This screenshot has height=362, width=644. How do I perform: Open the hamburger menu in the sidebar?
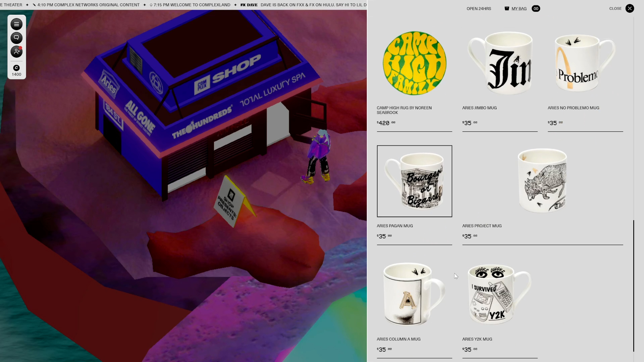pos(16,24)
